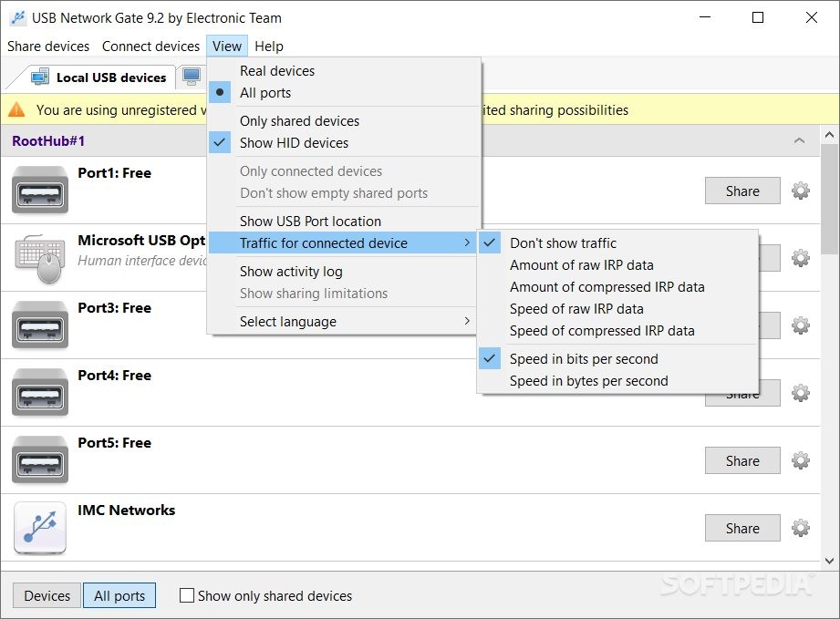Collapse the RootHub#1 section chevron
The height and width of the screenshot is (619, 840).
(x=799, y=140)
